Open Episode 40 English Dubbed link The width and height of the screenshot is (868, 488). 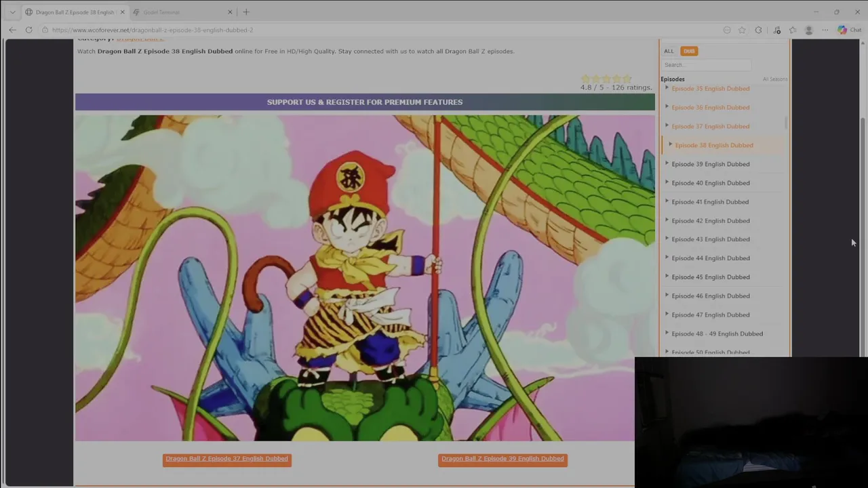(x=710, y=183)
